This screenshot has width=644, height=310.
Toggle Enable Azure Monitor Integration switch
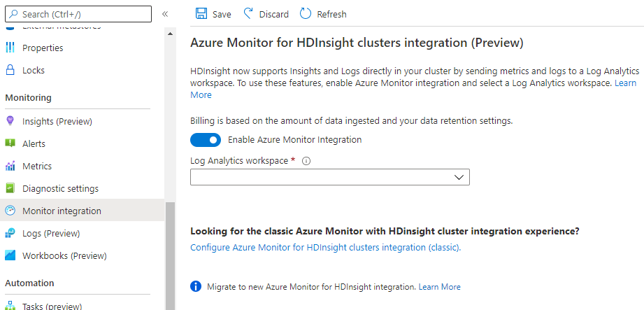pos(206,140)
